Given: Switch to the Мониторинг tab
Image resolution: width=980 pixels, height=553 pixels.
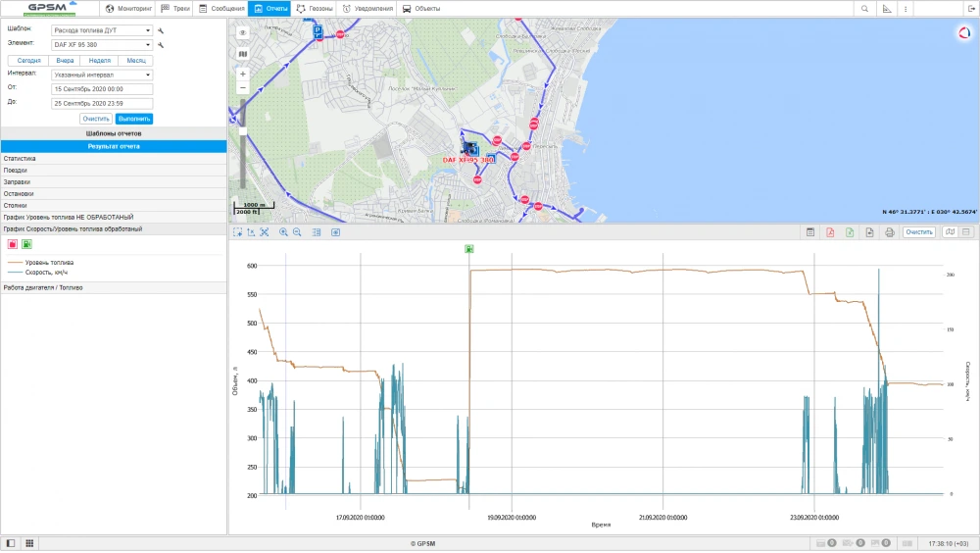Looking at the screenshot, I should point(128,8).
